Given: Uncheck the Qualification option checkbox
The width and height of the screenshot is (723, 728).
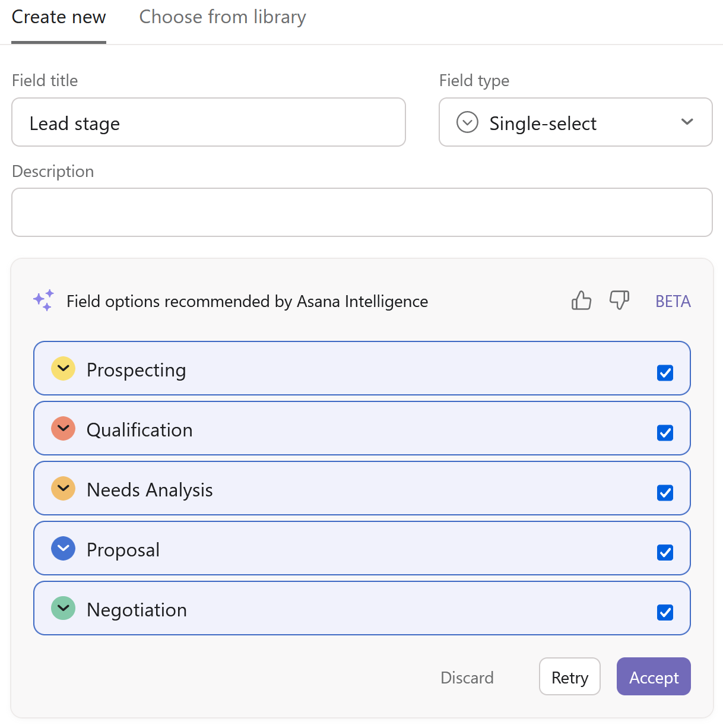Looking at the screenshot, I should (x=665, y=433).
